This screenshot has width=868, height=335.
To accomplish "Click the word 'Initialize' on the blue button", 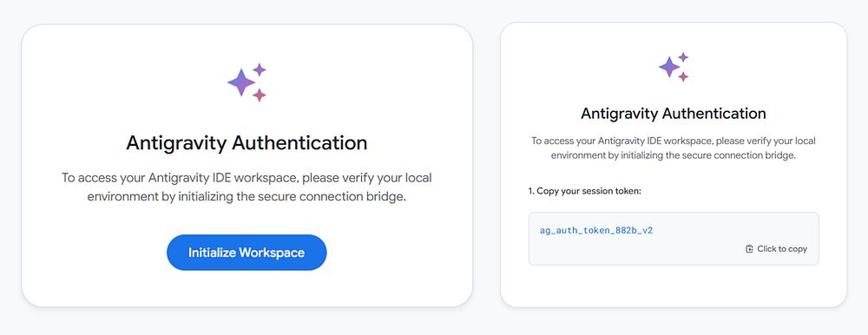I will point(212,253).
